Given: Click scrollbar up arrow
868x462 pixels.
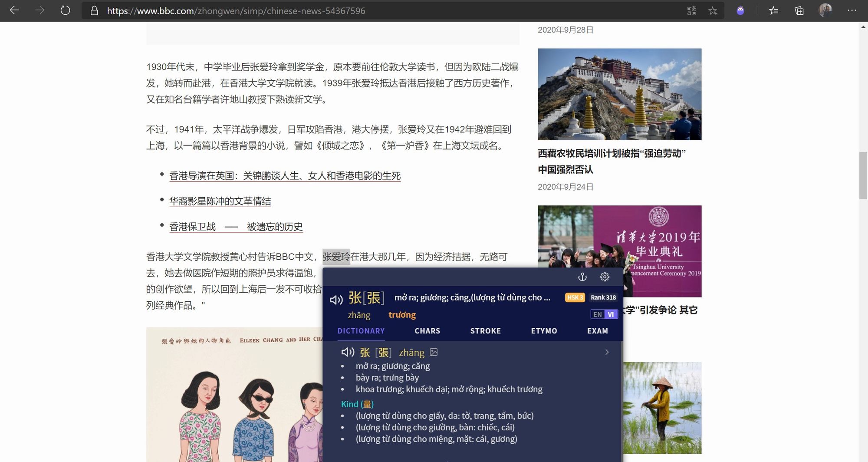Looking at the screenshot, I should (x=863, y=27).
